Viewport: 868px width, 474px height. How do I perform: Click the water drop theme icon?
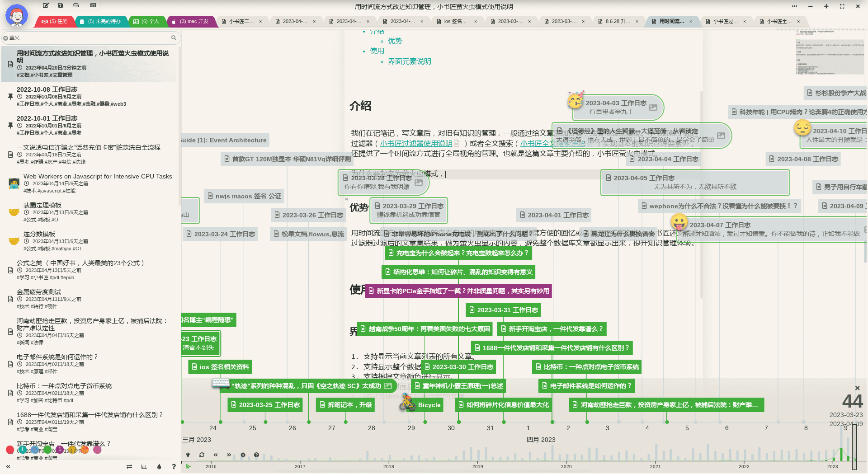[159, 466]
